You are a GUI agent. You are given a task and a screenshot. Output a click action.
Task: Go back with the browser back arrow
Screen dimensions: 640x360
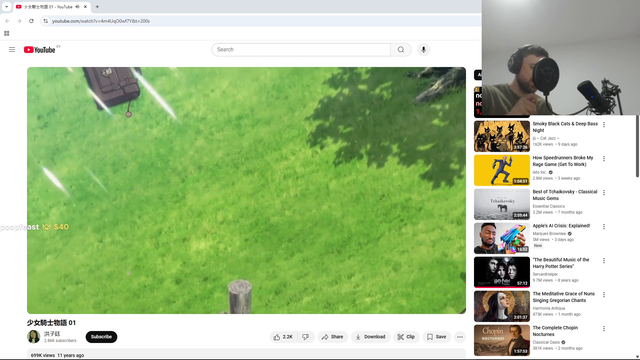[7, 21]
